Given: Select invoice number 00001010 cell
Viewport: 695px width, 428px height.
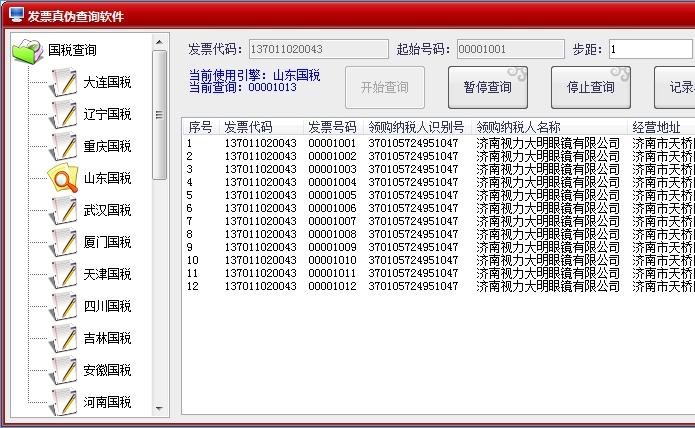Looking at the screenshot, I should click(332, 260).
